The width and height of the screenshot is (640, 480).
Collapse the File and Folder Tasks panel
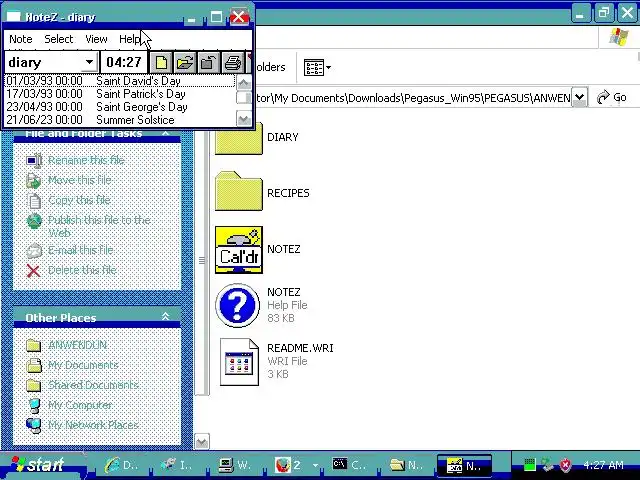165,133
